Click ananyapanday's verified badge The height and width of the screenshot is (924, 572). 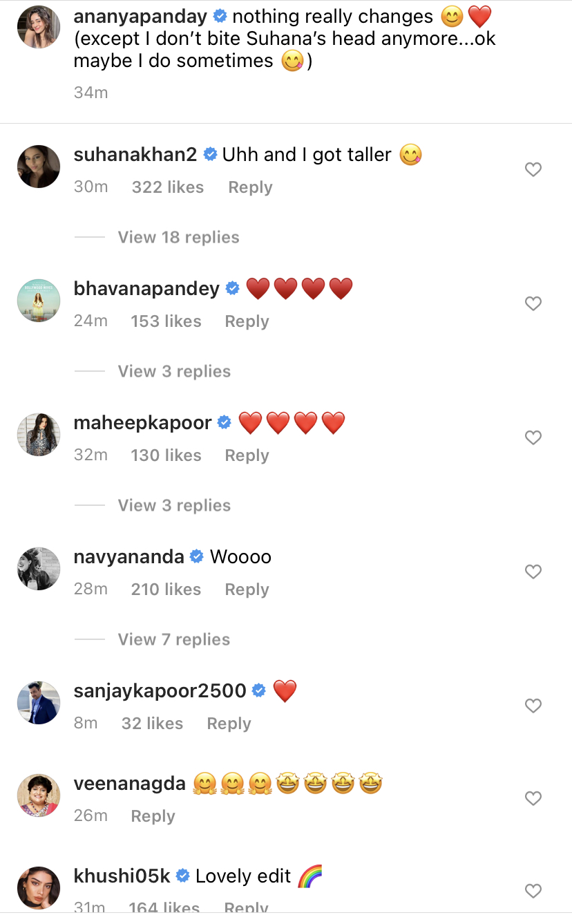click(x=220, y=16)
